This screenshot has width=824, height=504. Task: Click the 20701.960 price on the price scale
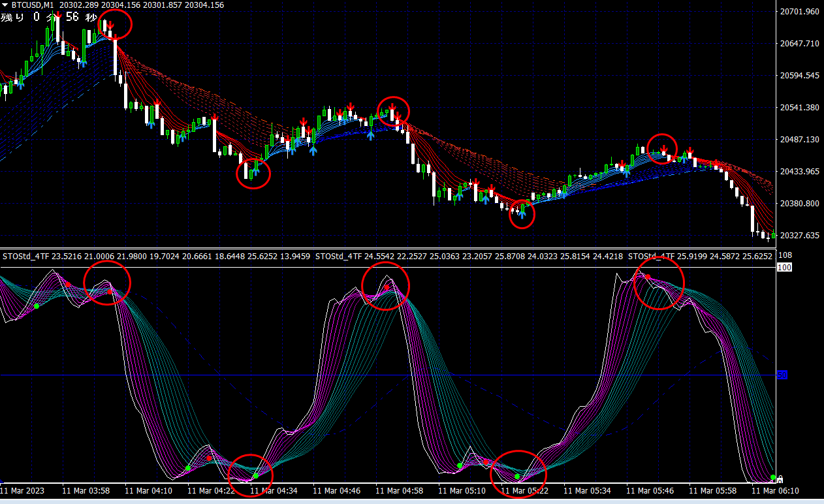(x=799, y=12)
